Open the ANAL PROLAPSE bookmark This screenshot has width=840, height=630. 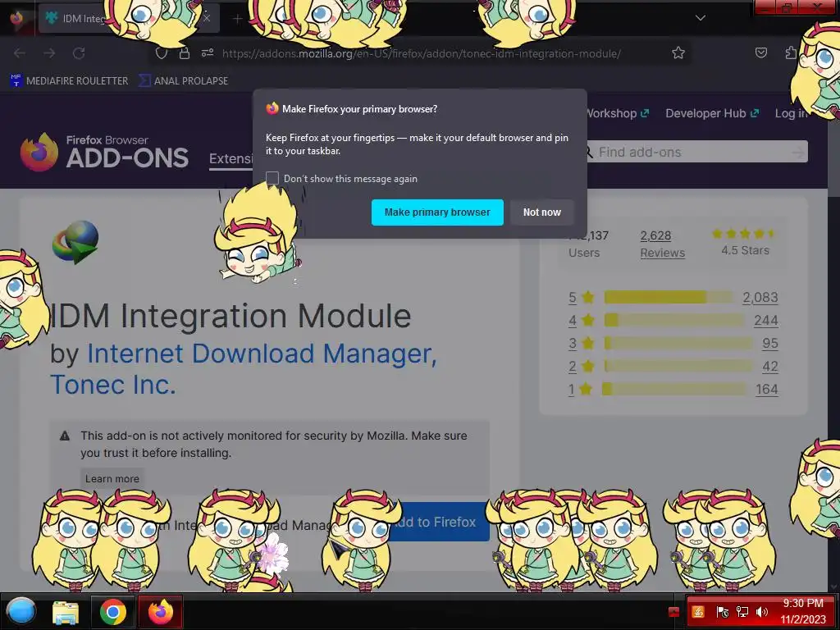(183, 81)
